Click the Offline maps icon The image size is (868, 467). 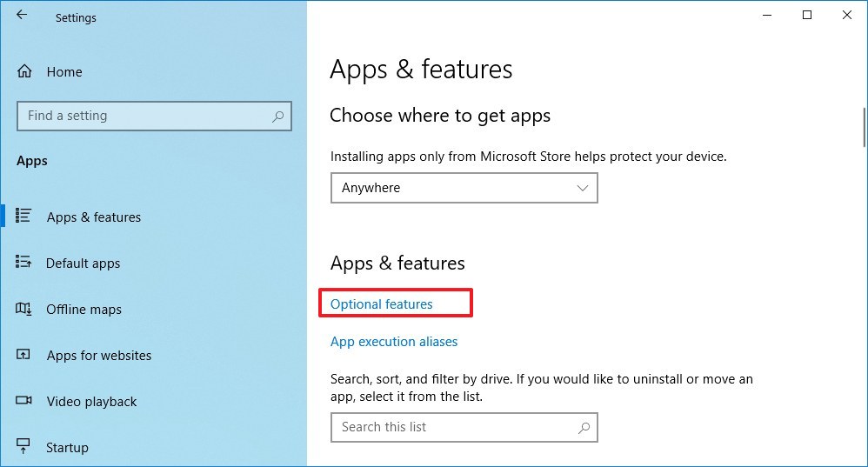coord(24,309)
